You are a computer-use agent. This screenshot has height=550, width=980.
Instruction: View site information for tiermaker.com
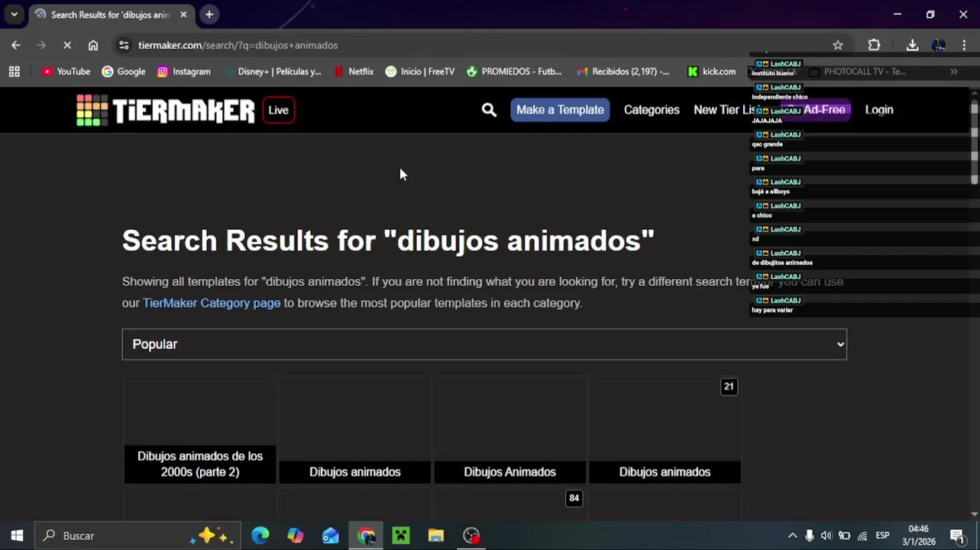tap(124, 45)
